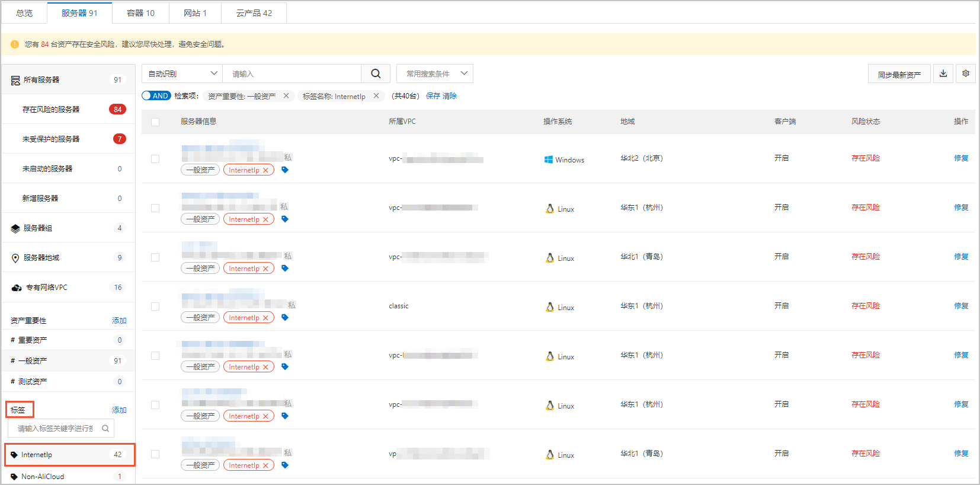Click the search magnifier button

click(376, 74)
